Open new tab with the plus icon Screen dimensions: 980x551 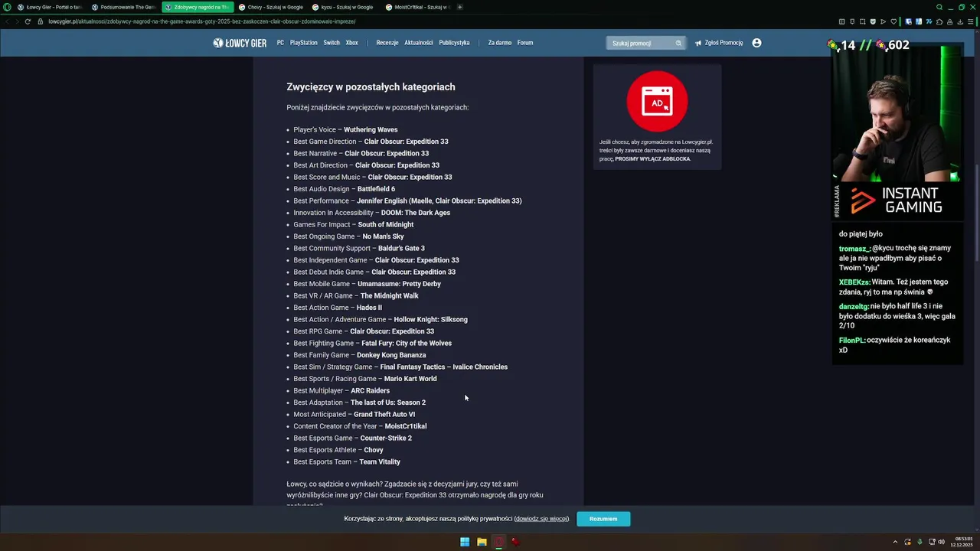tap(459, 7)
